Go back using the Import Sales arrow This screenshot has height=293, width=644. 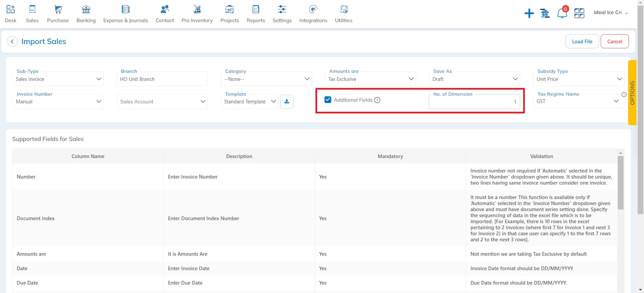pos(12,42)
